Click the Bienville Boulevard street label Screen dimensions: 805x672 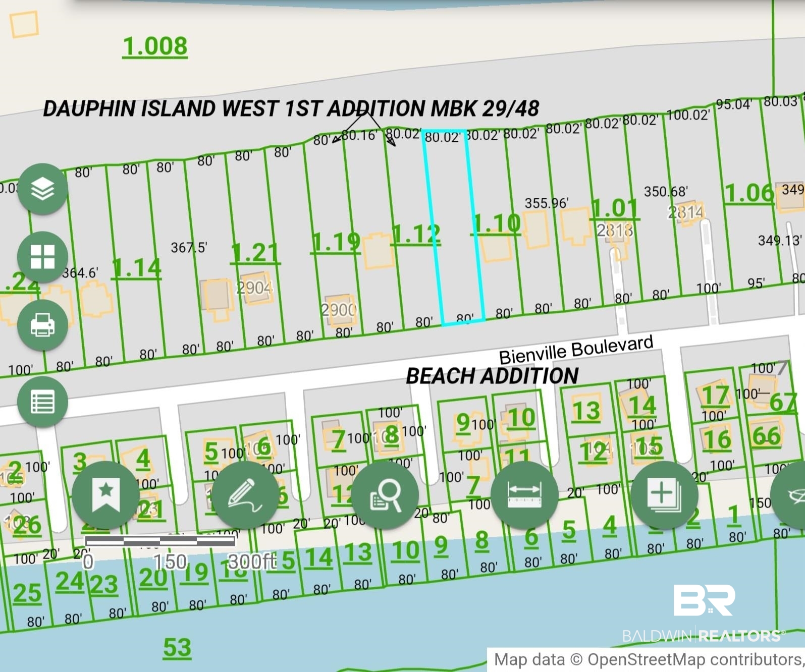pyautogui.click(x=576, y=350)
